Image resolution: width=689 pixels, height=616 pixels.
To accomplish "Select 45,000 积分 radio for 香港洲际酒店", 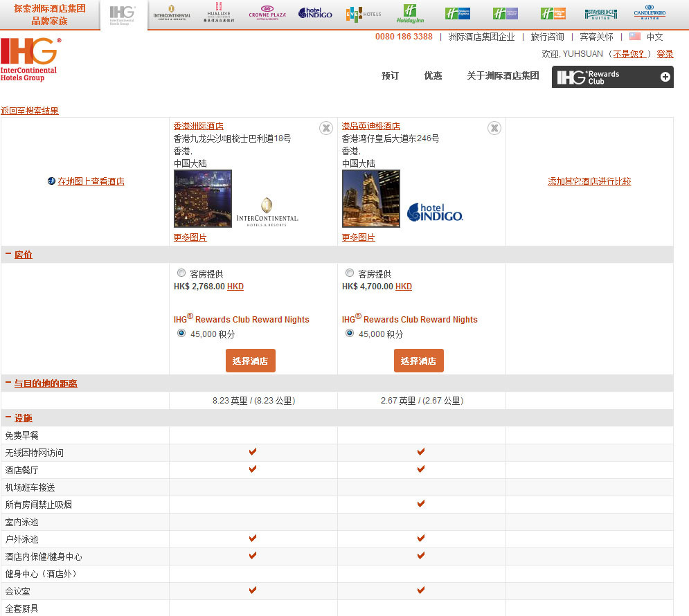I will click(181, 333).
